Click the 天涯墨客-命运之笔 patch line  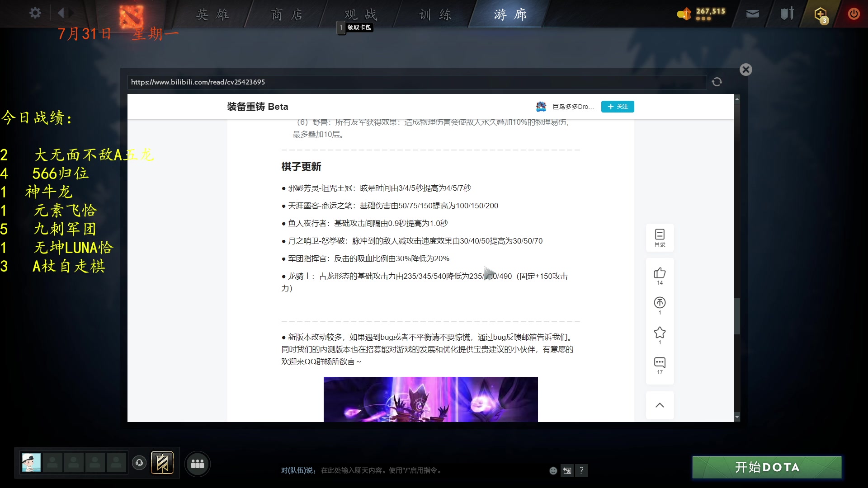click(390, 206)
